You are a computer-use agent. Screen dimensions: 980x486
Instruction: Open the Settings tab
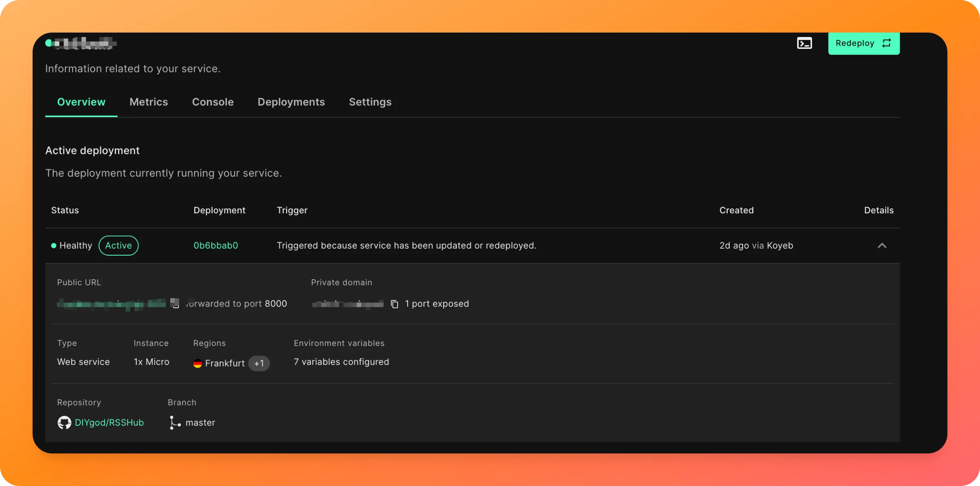click(x=370, y=102)
